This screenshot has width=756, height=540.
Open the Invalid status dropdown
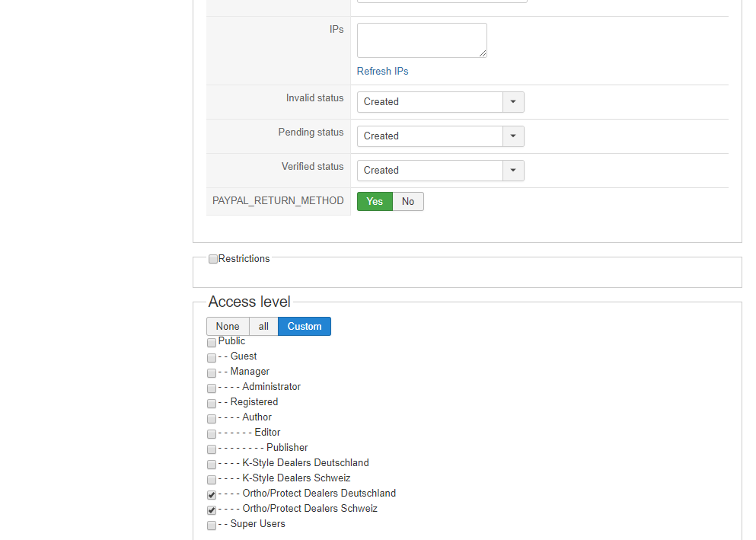(513, 102)
